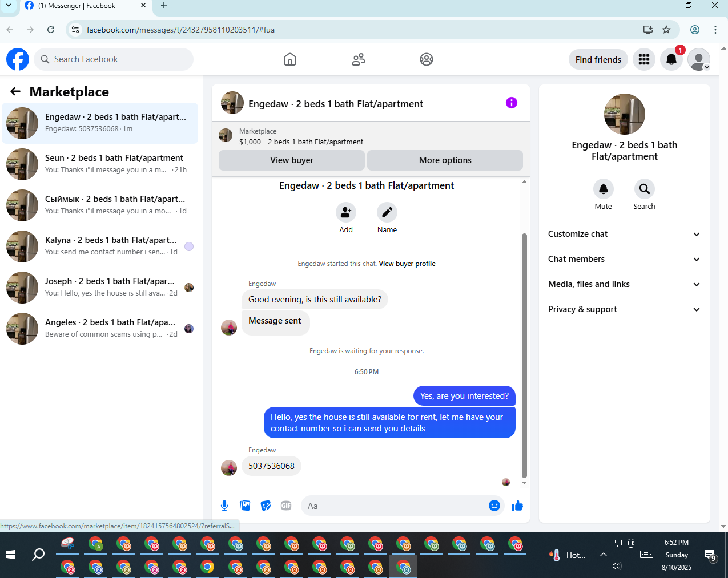Open View buyer profile link
728x578 pixels.
(x=407, y=264)
